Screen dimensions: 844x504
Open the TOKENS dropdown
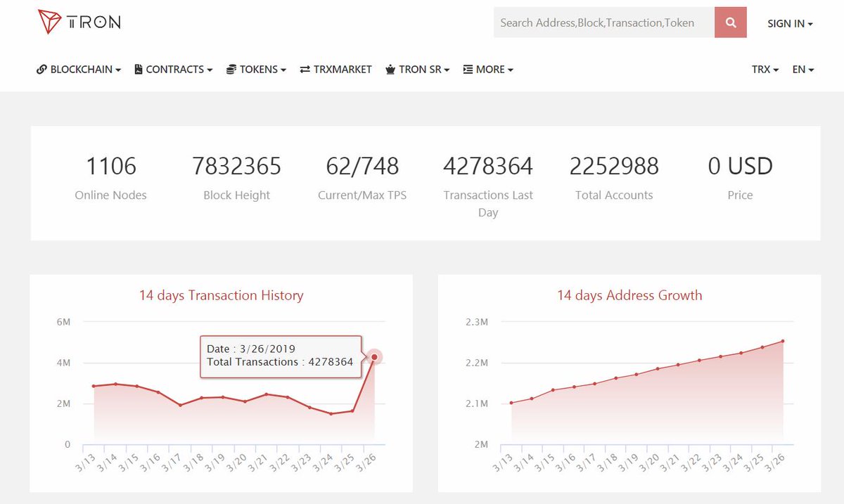pos(256,70)
